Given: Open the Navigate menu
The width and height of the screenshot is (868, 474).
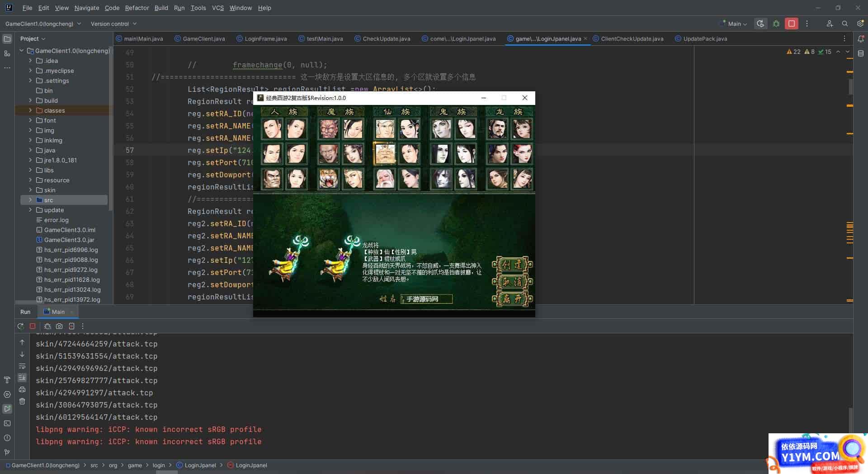Looking at the screenshot, I should pos(87,8).
